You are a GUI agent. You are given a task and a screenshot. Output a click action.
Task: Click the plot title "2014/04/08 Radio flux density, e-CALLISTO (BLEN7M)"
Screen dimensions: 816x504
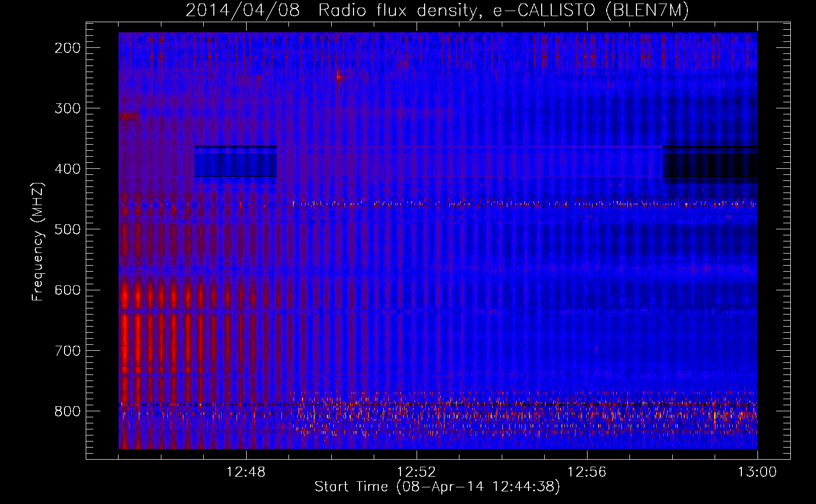pyautogui.click(x=437, y=10)
